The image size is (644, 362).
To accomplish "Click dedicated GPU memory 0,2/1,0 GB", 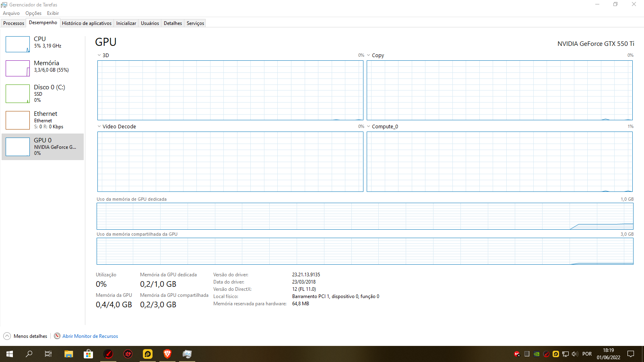I will (x=158, y=284).
